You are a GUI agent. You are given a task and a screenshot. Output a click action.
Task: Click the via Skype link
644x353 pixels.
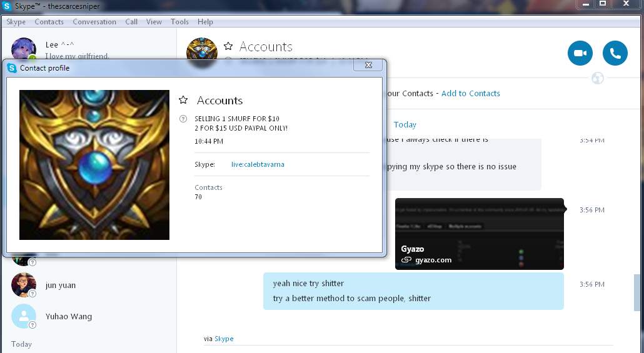click(x=224, y=339)
